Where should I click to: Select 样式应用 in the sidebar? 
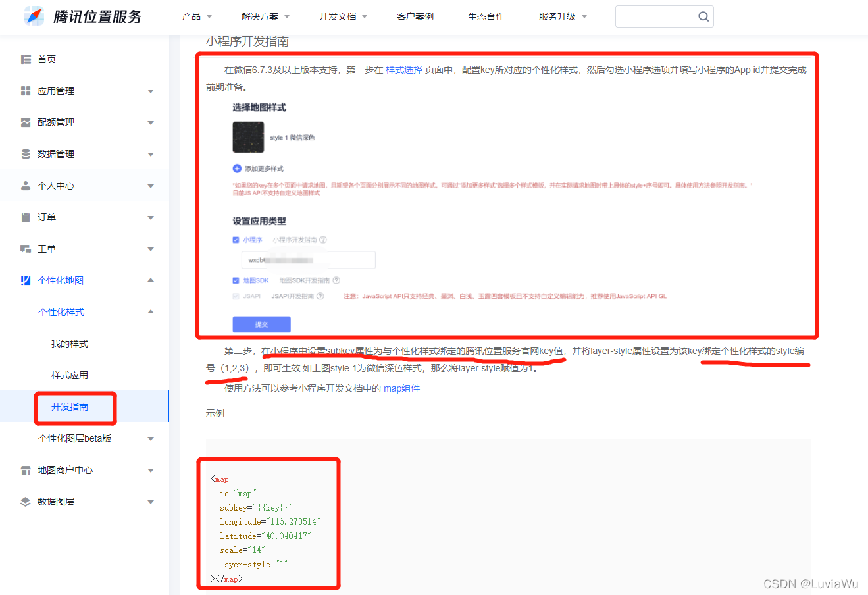tap(70, 375)
